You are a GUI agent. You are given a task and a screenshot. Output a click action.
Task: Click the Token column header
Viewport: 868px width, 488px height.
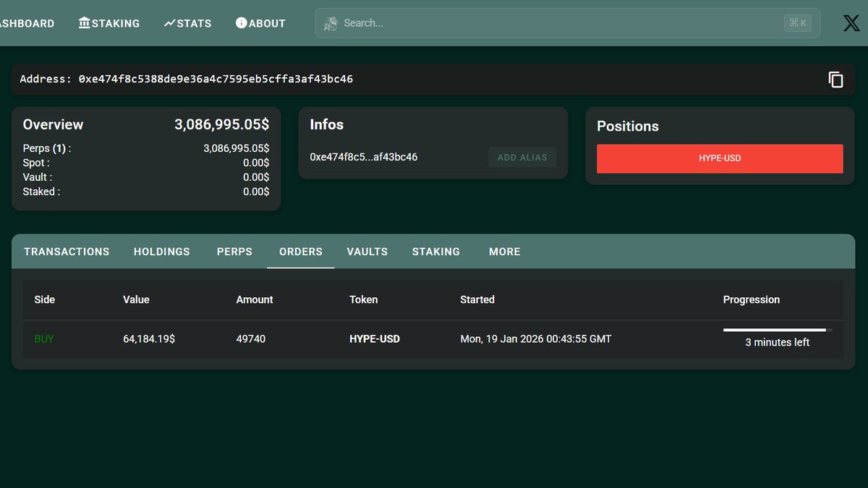(x=364, y=299)
